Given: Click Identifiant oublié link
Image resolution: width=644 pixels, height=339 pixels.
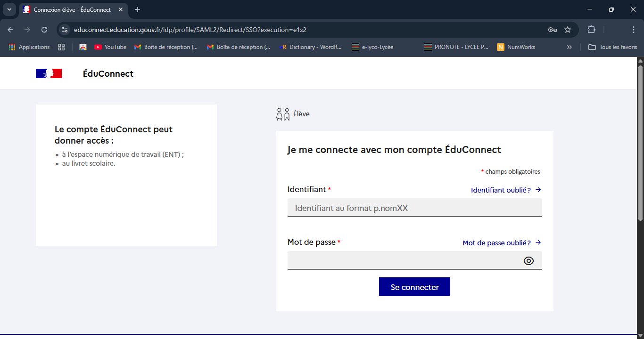Looking at the screenshot, I should pos(505,190).
